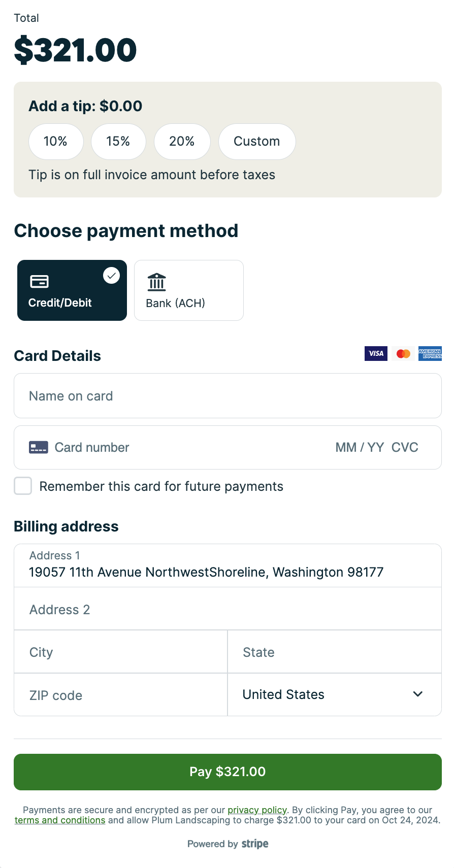Open the United States country dropdown

pyautogui.click(x=334, y=694)
